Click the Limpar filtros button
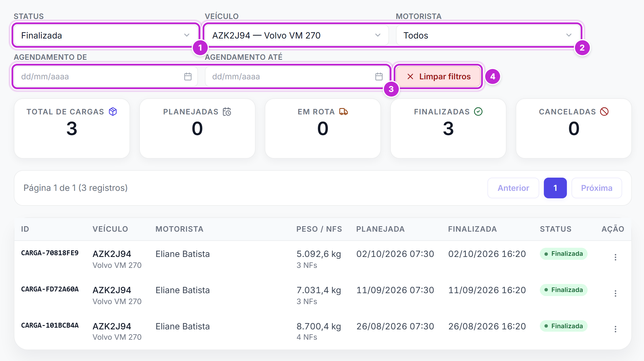Screen dimensions: 644x361 pyautogui.click(x=439, y=76)
